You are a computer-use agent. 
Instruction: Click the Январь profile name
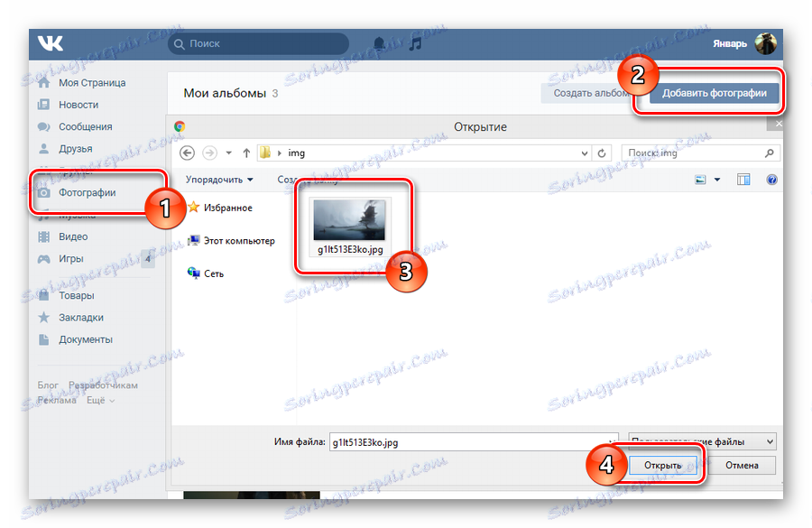730,43
